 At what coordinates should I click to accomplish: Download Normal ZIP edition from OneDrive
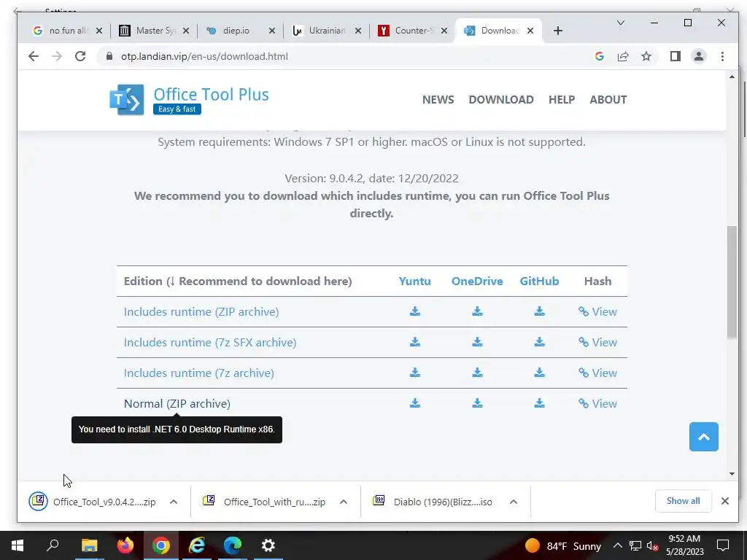[x=477, y=403]
